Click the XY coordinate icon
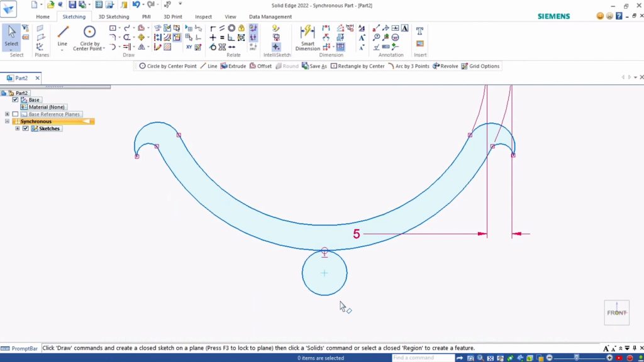This screenshot has height=362, width=644. [189, 47]
